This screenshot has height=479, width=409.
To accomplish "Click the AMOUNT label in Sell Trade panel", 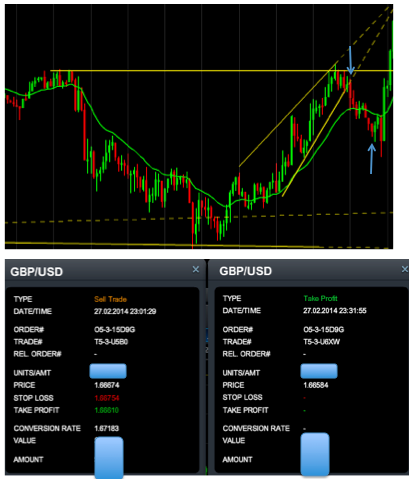I will point(28,460).
